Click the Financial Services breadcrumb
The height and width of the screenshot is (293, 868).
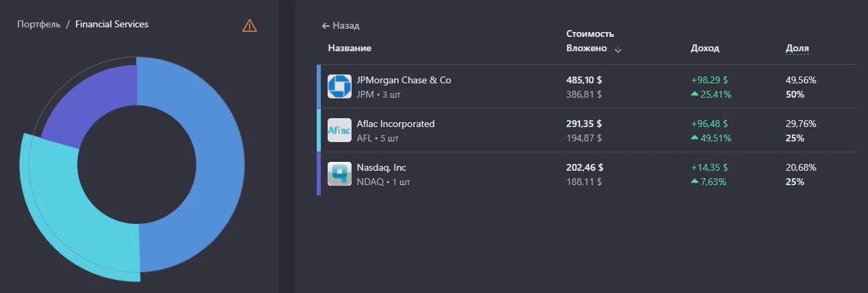tap(111, 25)
